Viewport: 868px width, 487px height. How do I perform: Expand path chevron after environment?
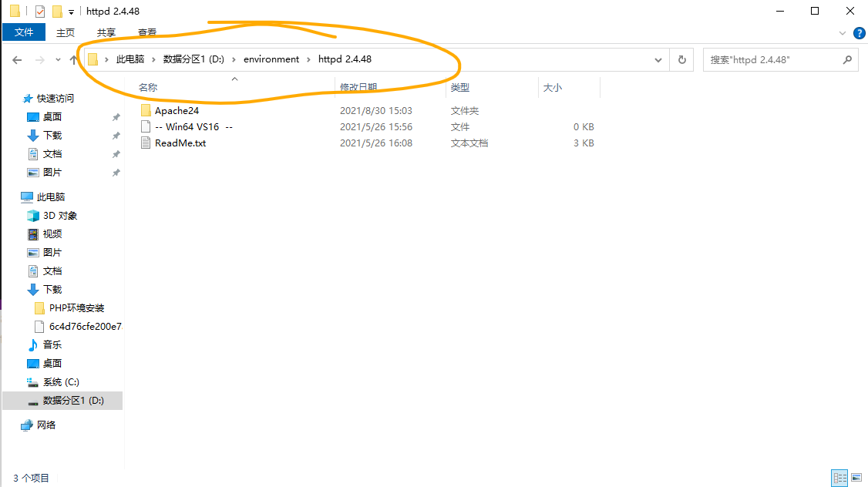(x=308, y=60)
